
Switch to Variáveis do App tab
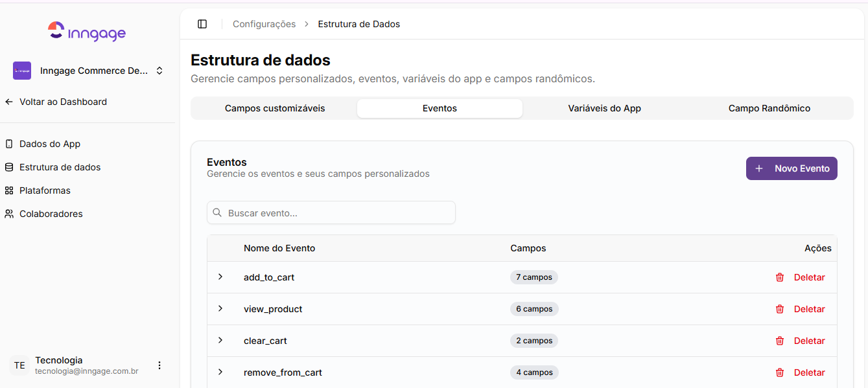tap(605, 108)
